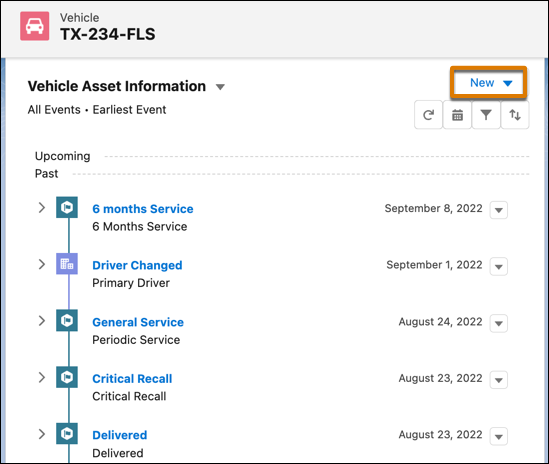Toggle the sort order arrows icon
This screenshot has height=464, width=549.
click(x=515, y=115)
